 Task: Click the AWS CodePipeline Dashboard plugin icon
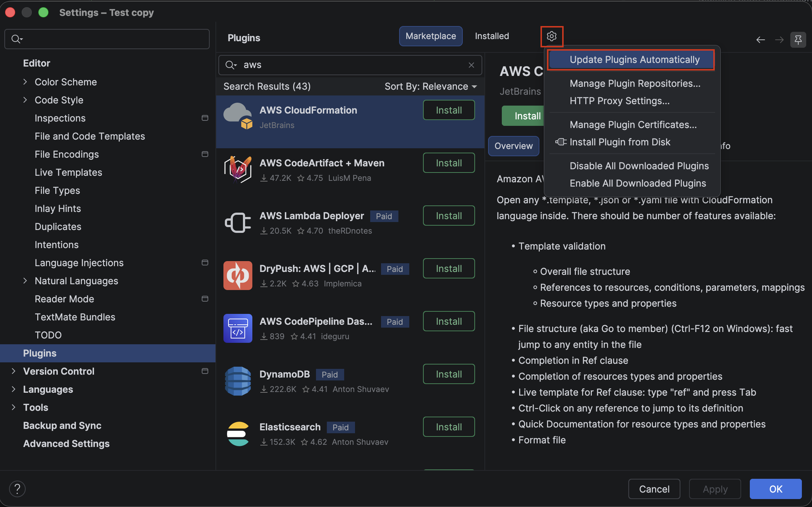[x=238, y=328]
